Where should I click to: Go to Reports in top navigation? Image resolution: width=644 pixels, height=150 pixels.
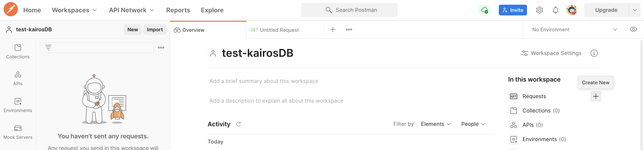(178, 10)
